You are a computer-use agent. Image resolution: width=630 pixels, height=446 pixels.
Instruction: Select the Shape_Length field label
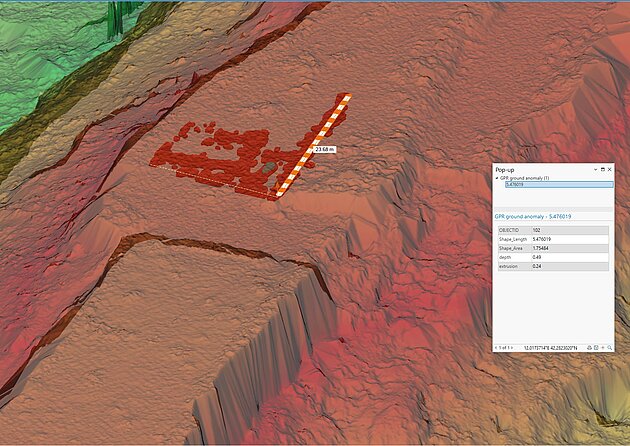click(513, 239)
